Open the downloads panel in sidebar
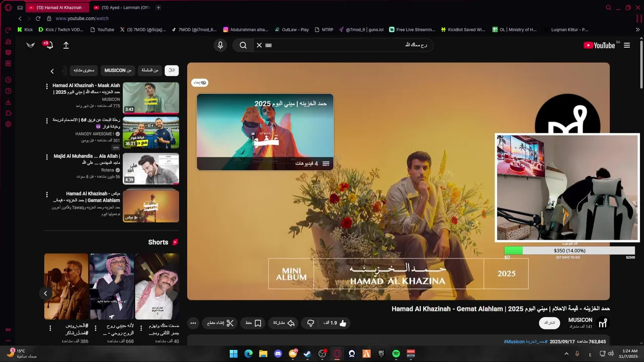The image size is (644, 362). coord(8,102)
